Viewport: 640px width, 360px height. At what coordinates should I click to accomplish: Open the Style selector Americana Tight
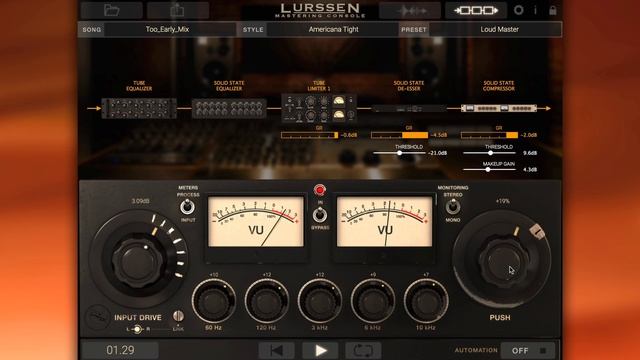pos(333,29)
